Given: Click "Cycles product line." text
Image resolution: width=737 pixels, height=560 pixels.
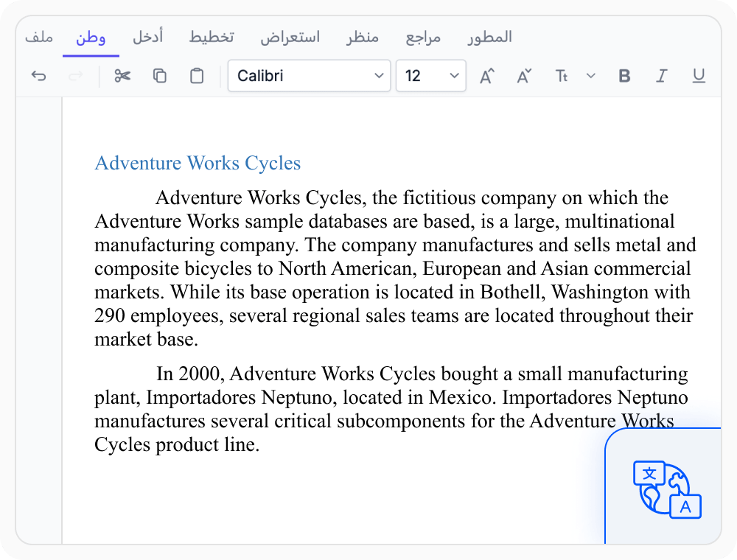Looking at the screenshot, I should (x=177, y=445).
